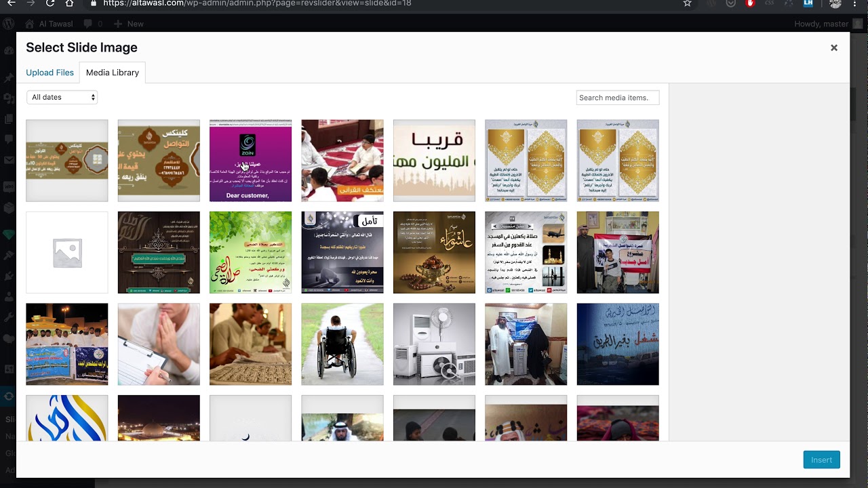Open the red hand ad-blocker extension
The image size is (868, 488).
(x=750, y=3)
